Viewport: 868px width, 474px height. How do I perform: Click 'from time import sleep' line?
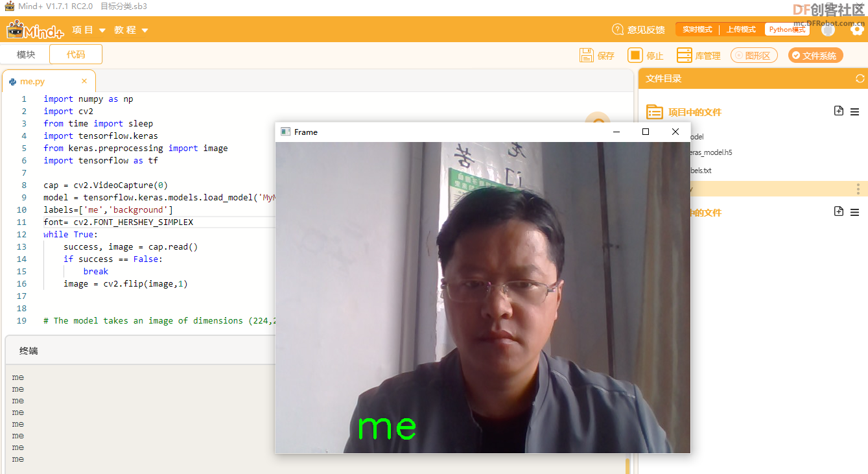pos(99,123)
